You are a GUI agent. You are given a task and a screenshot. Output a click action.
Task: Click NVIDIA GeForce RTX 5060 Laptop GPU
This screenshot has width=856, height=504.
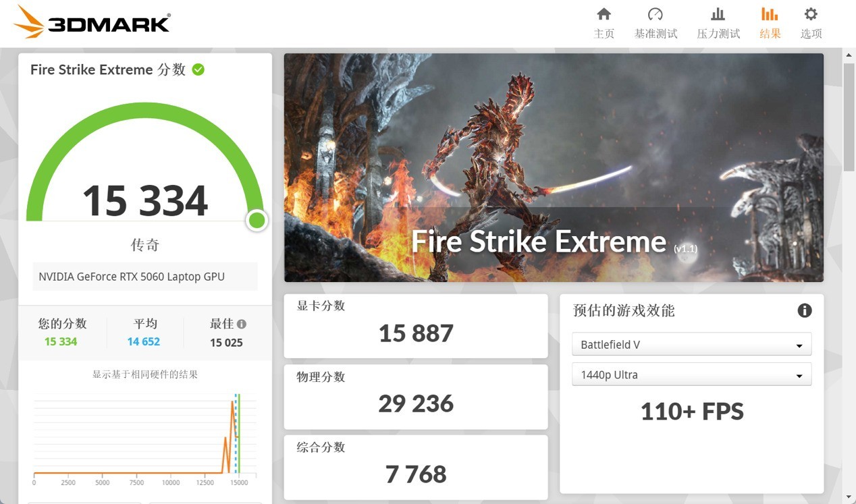pos(132,277)
